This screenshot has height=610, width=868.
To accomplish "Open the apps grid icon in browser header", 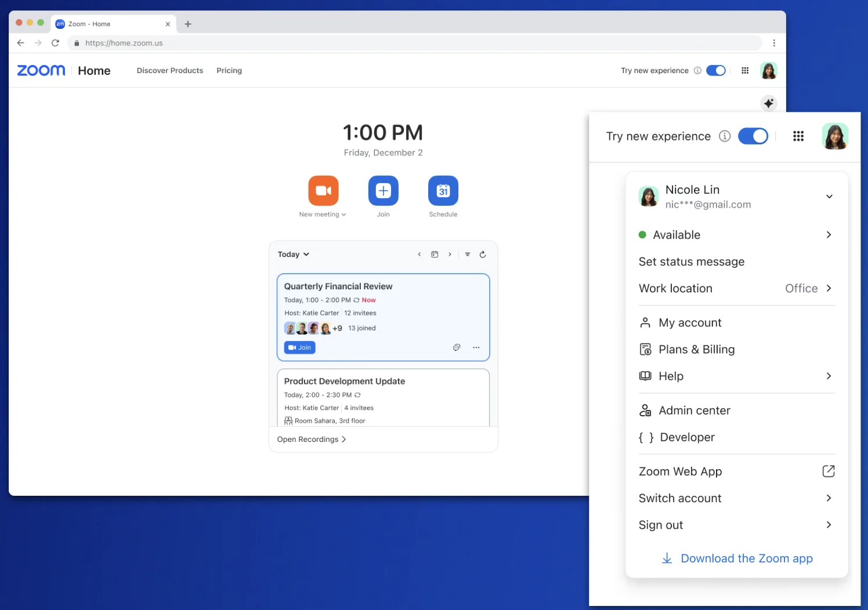I will pyautogui.click(x=745, y=71).
